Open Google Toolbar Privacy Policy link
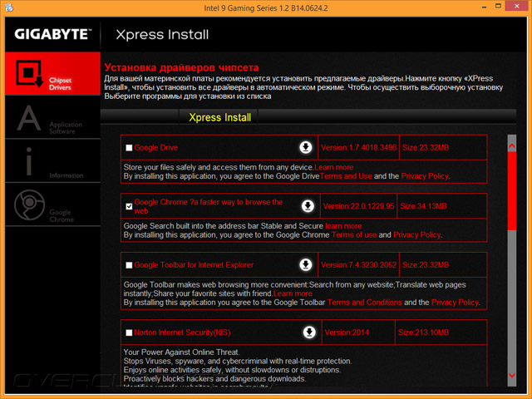Viewport: 532px width, 399px height. [455, 303]
